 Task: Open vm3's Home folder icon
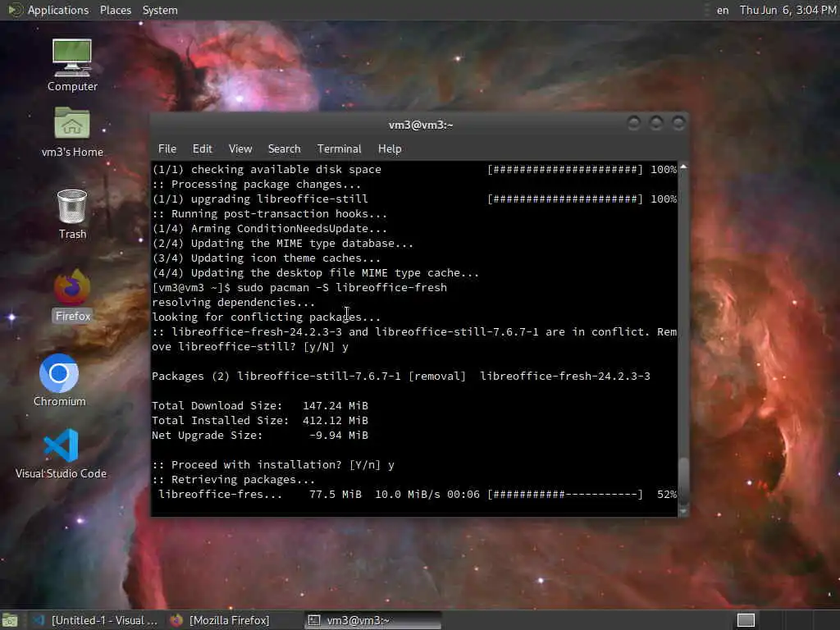pyautogui.click(x=72, y=131)
